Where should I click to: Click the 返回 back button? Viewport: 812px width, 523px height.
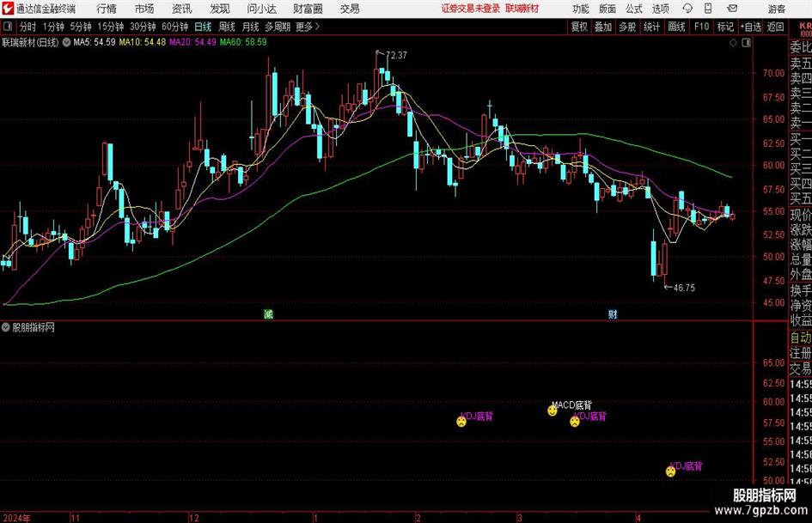(776, 27)
